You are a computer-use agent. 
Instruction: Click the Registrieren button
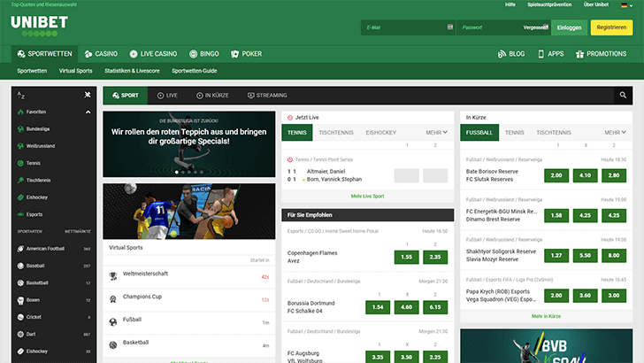[x=611, y=27]
